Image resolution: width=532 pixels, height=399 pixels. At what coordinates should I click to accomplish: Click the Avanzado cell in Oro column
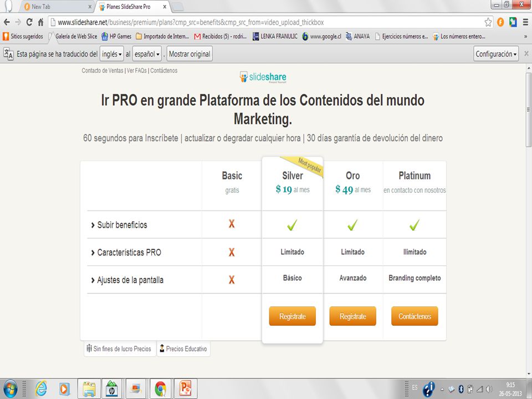[353, 278]
